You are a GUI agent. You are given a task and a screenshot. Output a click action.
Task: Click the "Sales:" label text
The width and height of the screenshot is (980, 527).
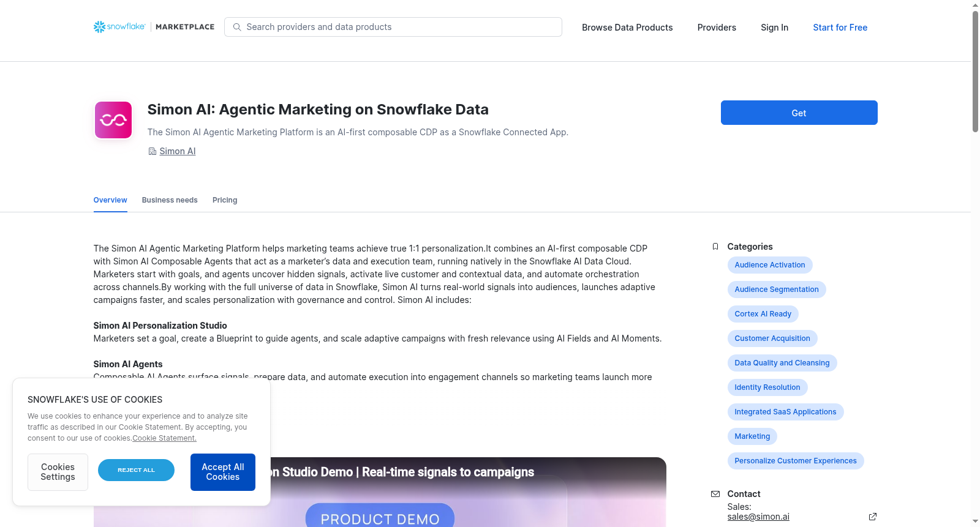pyautogui.click(x=739, y=507)
